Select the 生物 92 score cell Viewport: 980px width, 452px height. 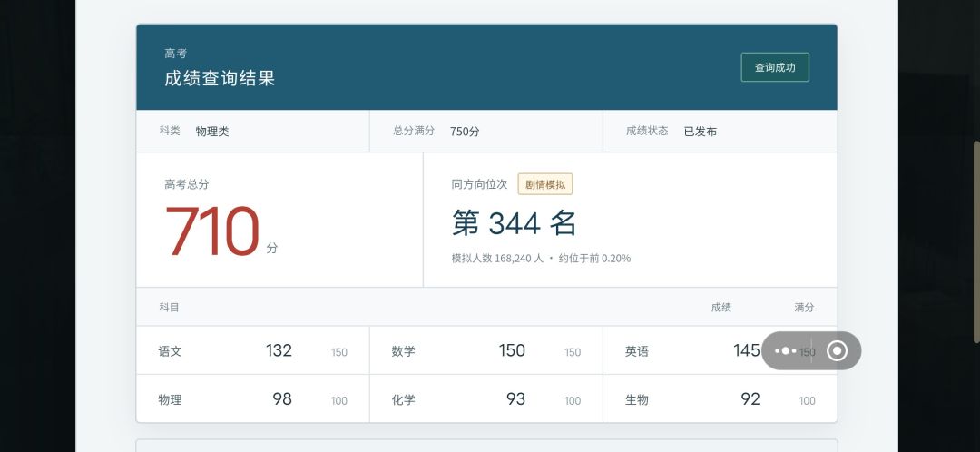(x=720, y=398)
